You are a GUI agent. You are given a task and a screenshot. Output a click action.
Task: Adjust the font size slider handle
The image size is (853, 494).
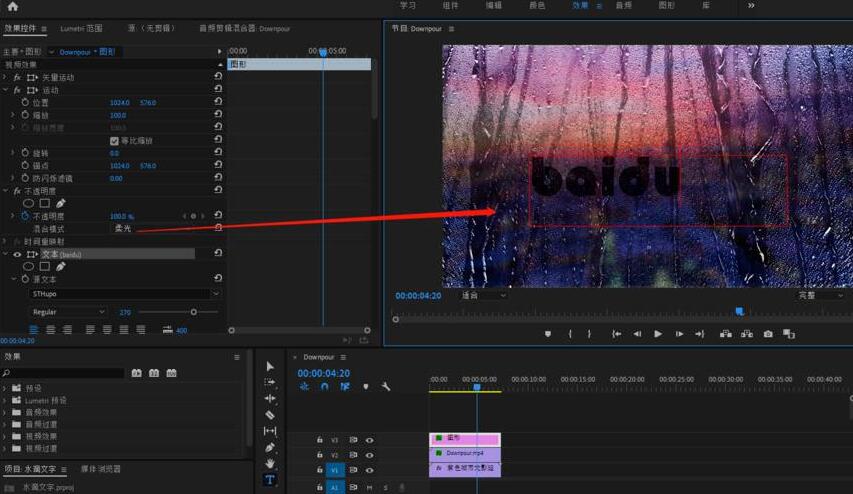click(194, 312)
